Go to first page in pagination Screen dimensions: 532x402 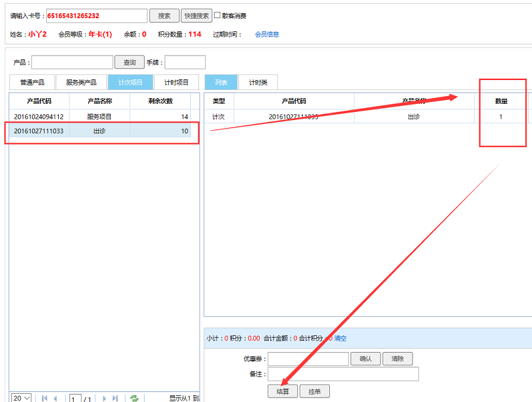44,398
